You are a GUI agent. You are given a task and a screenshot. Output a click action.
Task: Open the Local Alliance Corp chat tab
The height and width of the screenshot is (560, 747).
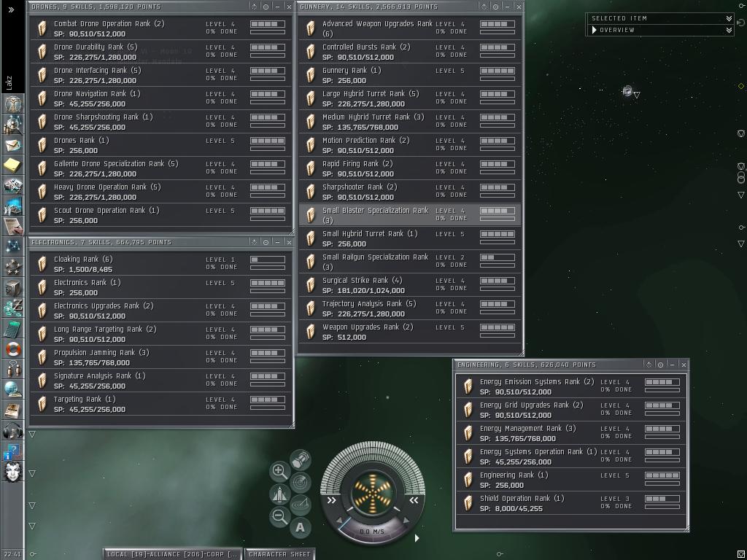coord(171,554)
